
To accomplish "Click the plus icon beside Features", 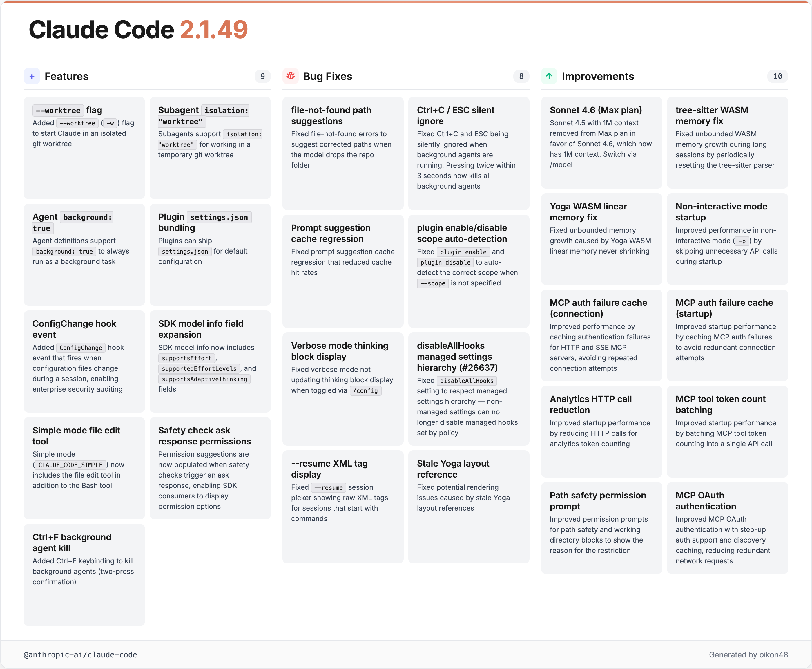I will tap(32, 76).
